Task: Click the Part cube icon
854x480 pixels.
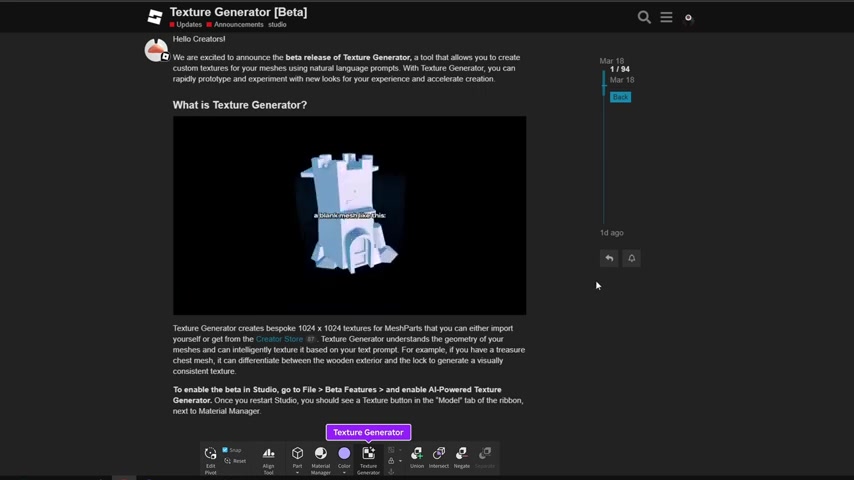Action: [297, 453]
